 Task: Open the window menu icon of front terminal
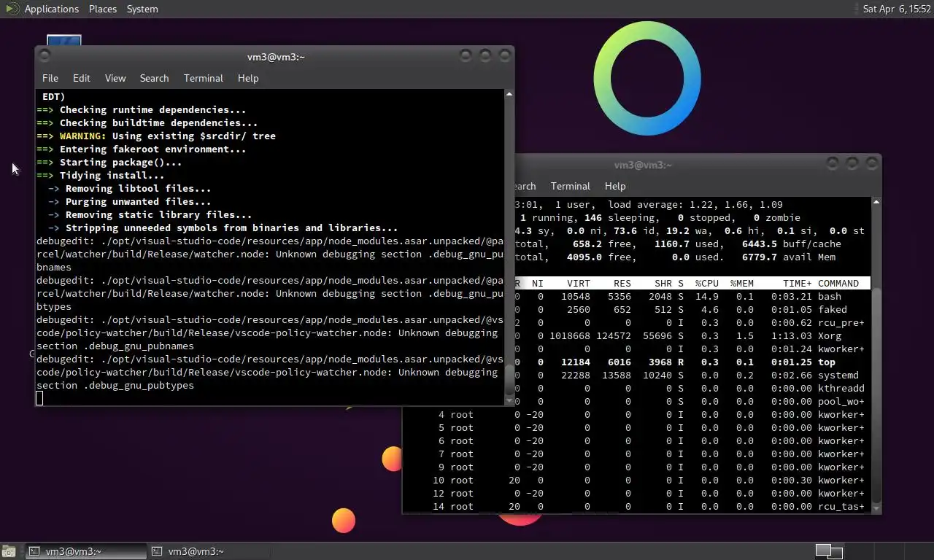tap(45, 56)
